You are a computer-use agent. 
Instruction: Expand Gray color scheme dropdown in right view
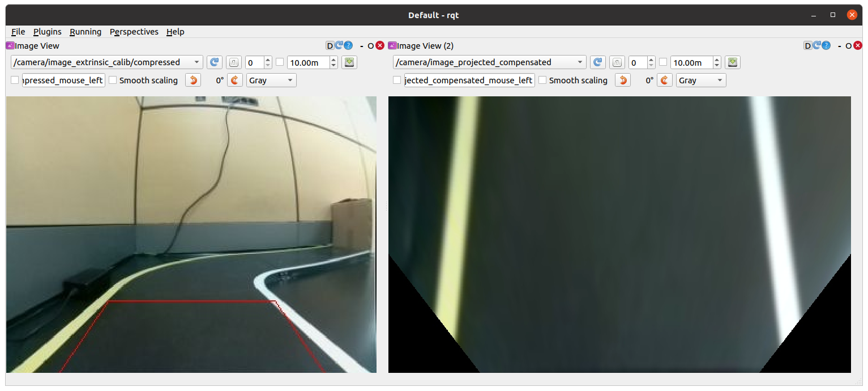coord(701,80)
